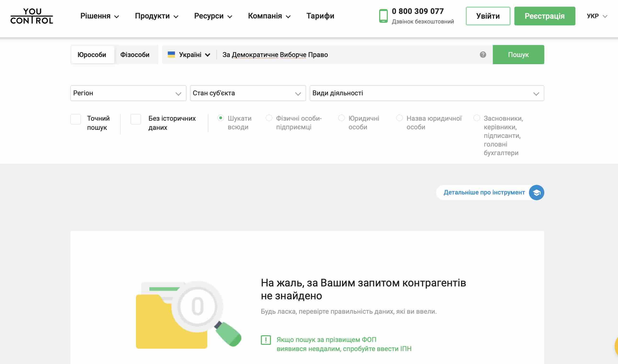The image size is (618, 364).
Task: Open the УКР language selector
Action: (x=597, y=16)
